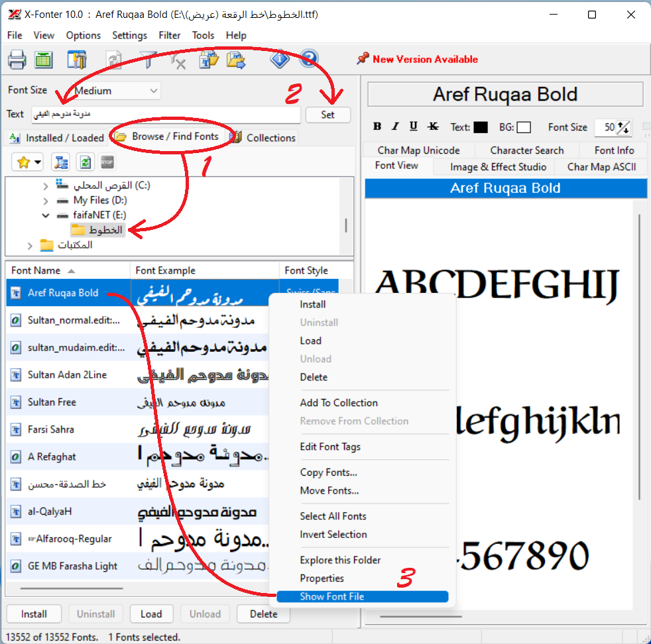Clear the filter with the funnel-X icon
This screenshot has height=644, width=651.
tap(178, 60)
